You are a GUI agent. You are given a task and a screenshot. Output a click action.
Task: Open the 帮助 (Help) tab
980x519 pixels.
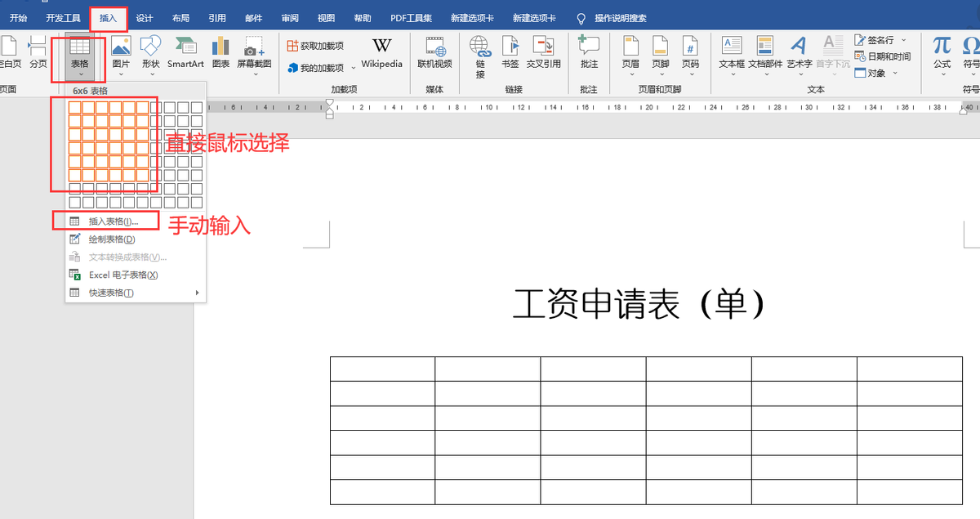(363, 18)
